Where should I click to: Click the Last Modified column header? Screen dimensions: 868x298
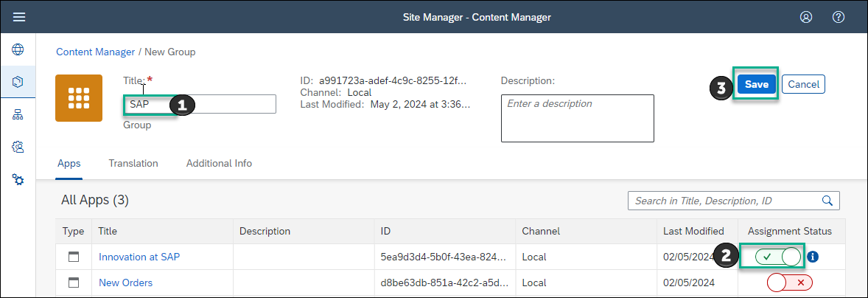(x=697, y=231)
